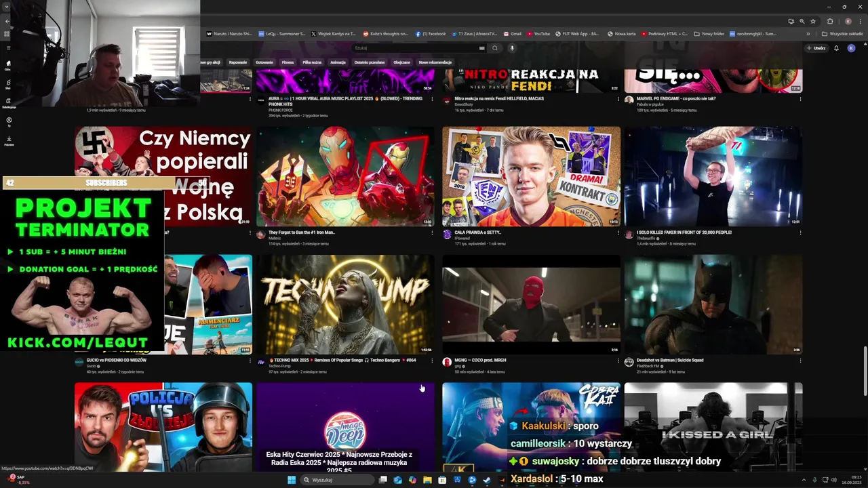Open more options for TECHNO MIX 2025 video

432,361
